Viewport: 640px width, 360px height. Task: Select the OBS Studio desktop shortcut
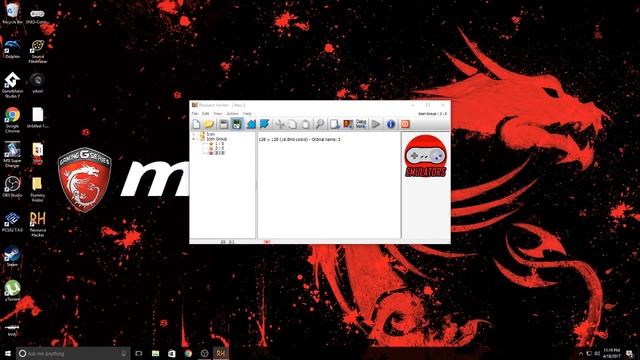coord(12,187)
